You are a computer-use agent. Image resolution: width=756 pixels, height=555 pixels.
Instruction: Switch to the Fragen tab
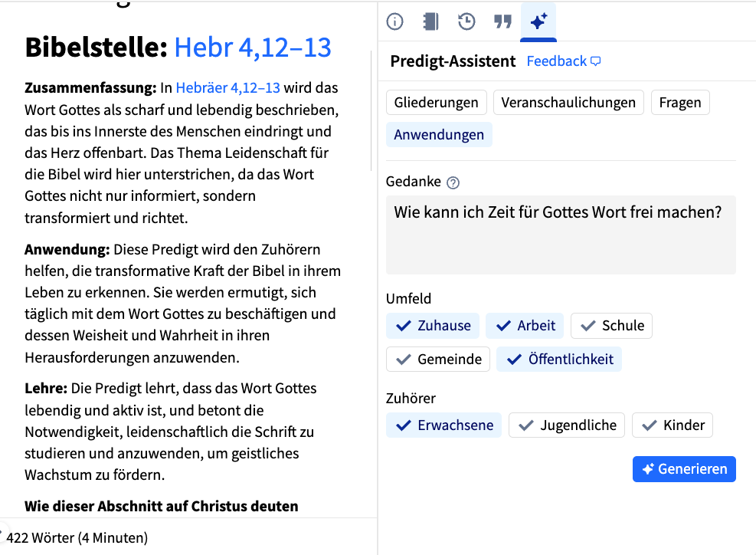coord(680,102)
